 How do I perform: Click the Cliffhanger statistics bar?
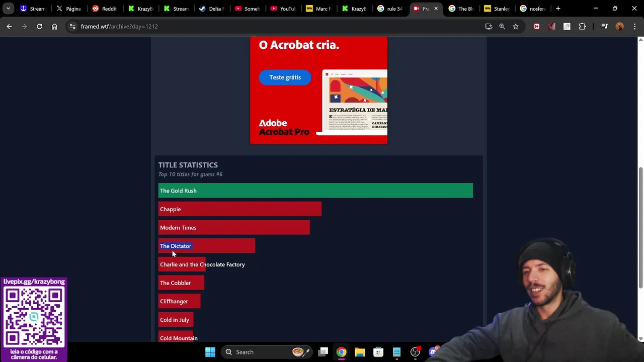pyautogui.click(x=179, y=302)
